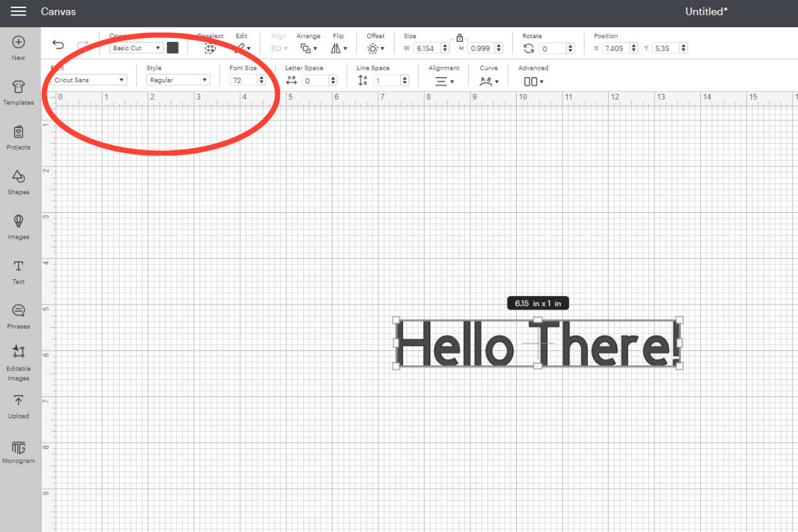798x532 pixels.
Task: Open the hamburger main menu
Action: 19,11
